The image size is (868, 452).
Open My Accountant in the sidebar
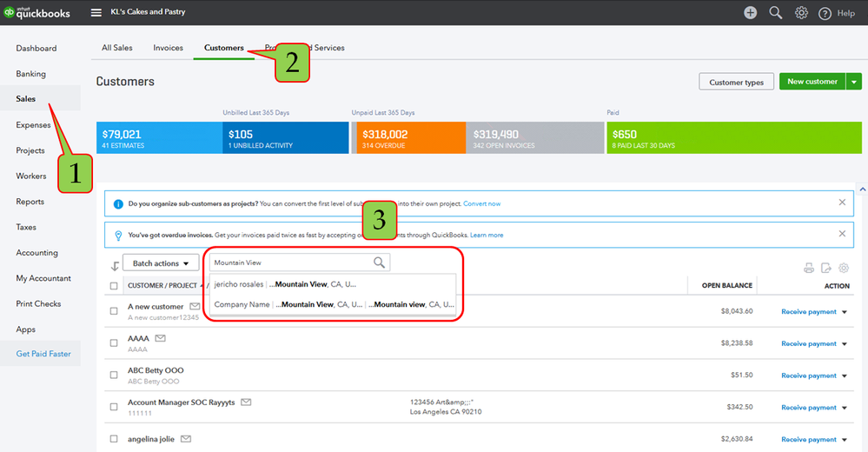click(43, 278)
